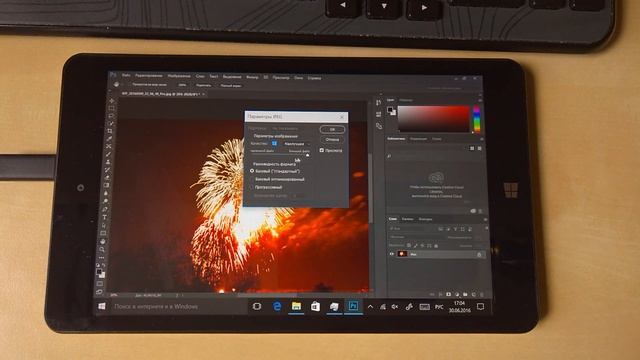640x360 pixels.
Task: Click the Полный экран button
Action: [x=231, y=86]
